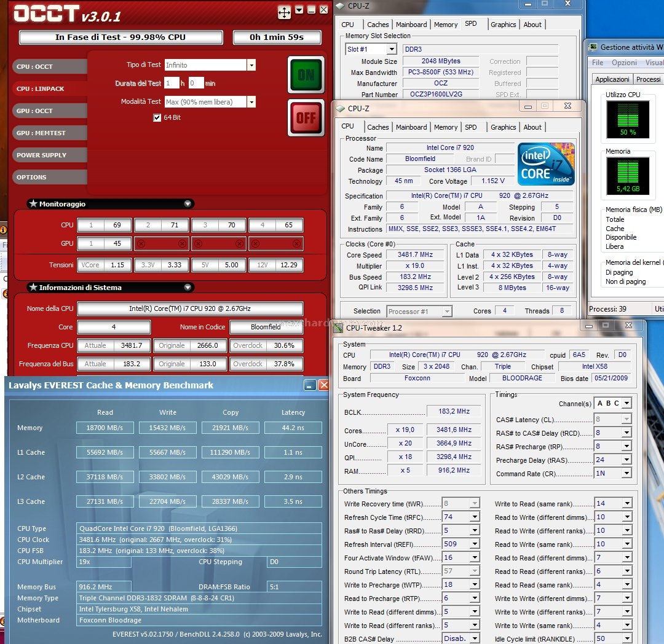
Task: Click the green ON button in OCCT
Action: pyautogui.click(x=306, y=74)
